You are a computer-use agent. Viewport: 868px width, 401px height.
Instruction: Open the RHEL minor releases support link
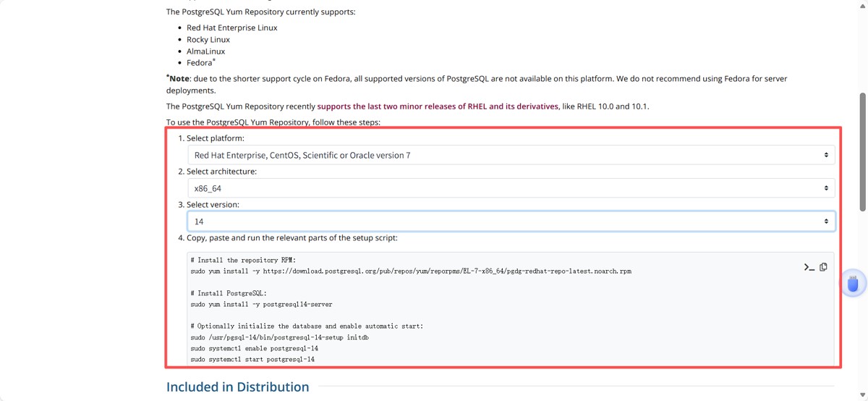[x=438, y=106]
